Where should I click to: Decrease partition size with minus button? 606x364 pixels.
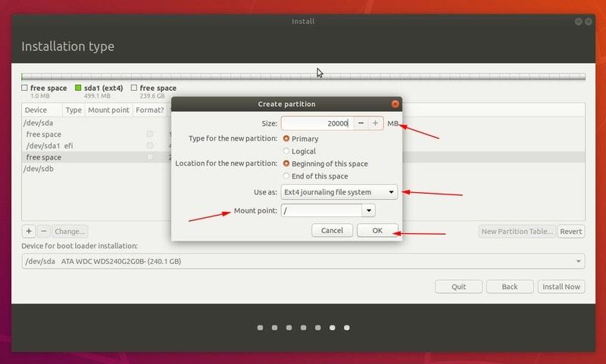point(361,123)
